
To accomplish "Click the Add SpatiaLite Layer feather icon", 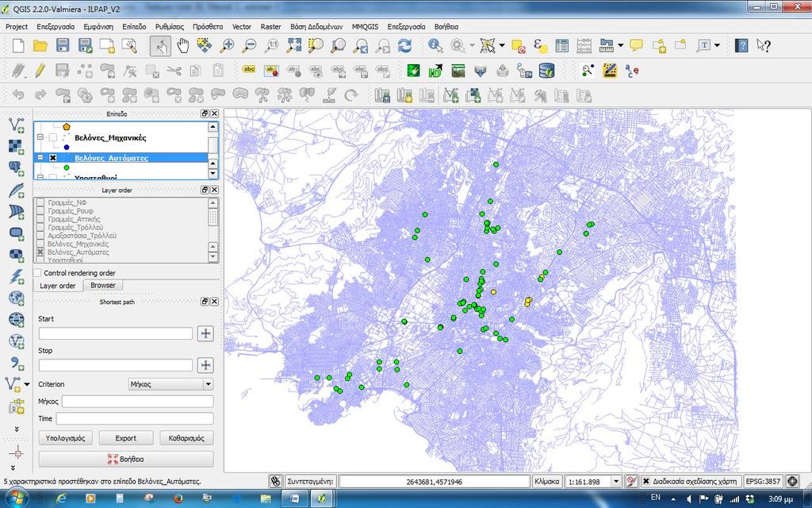I will pos(17,190).
